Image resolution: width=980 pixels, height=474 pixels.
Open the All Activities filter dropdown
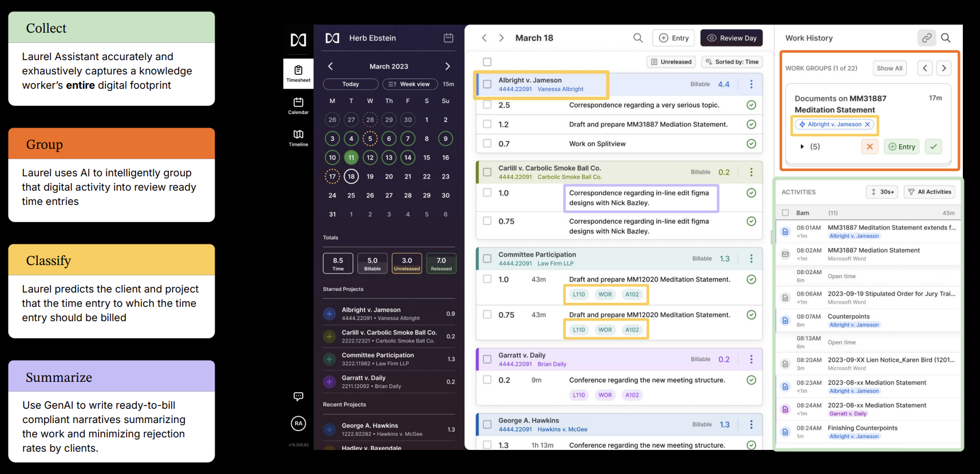tap(929, 192)
